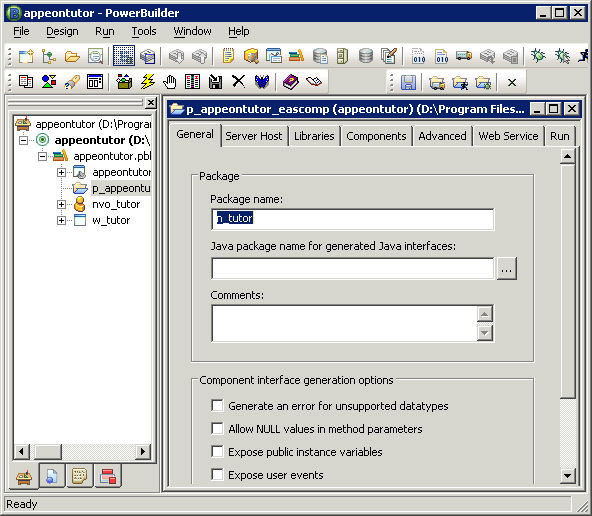Expand the nvo_tutor tree node
Image resolution: width=592 pixels, height=516 pixels.
[61, 204]
